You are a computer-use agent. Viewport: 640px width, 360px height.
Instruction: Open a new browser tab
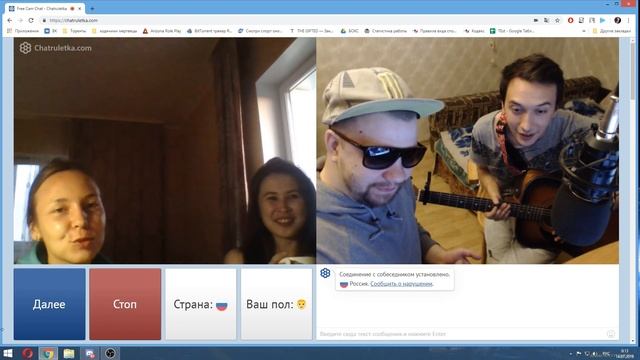[92, 8]
